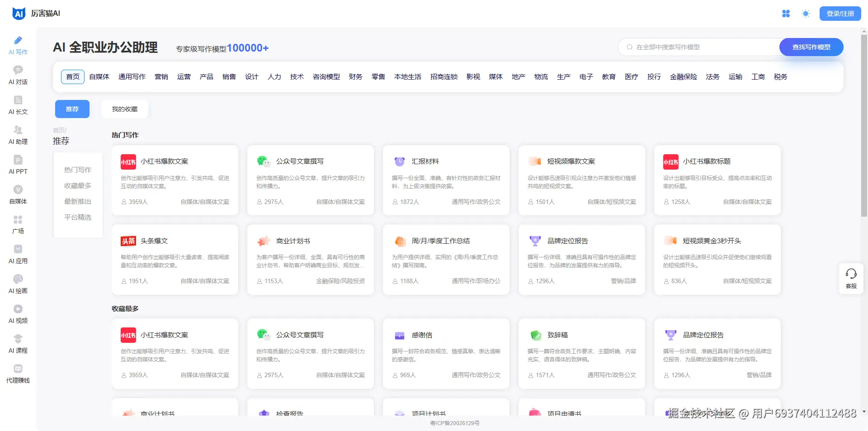Image resolution: width=868 pixels, height=431 pixels.
Task: Open AI PPT in sidebar
Action: click(18, 165)
